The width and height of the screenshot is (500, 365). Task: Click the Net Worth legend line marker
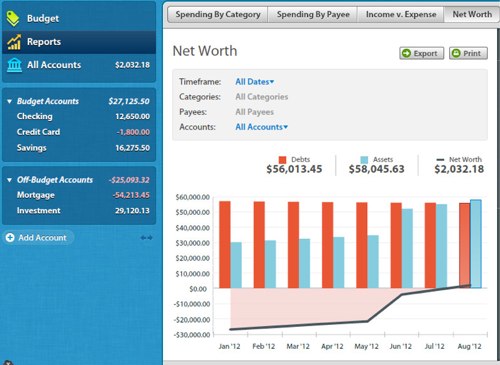(440, 160)
